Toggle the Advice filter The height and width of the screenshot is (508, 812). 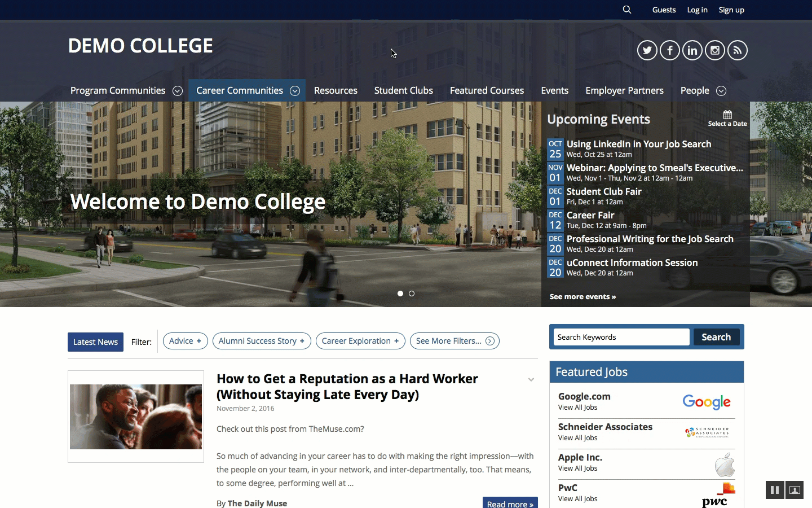tap(185, 341)
